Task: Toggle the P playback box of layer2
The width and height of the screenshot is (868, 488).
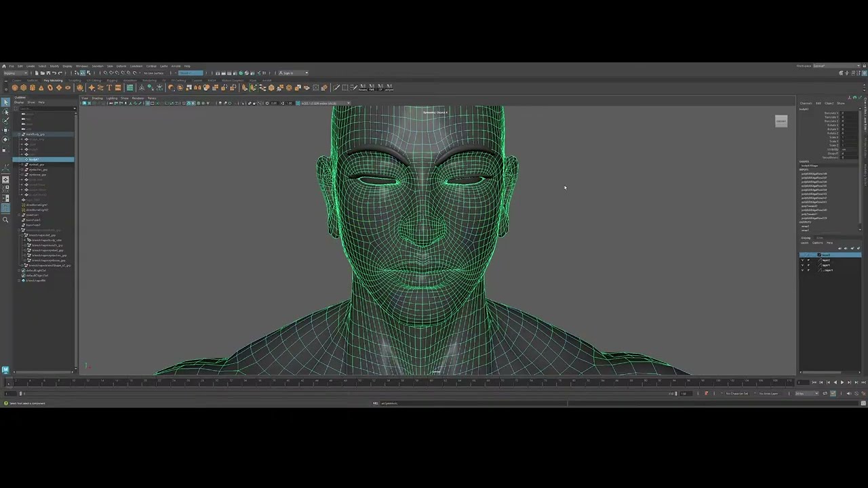Action: click(808, 260)
